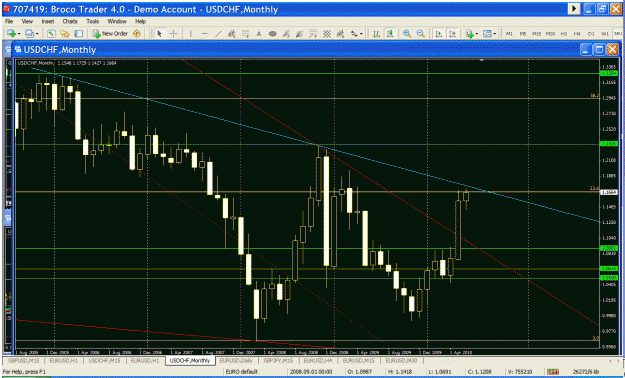Click the New Order button
625x378 pixels.
[x=110, y=34]
